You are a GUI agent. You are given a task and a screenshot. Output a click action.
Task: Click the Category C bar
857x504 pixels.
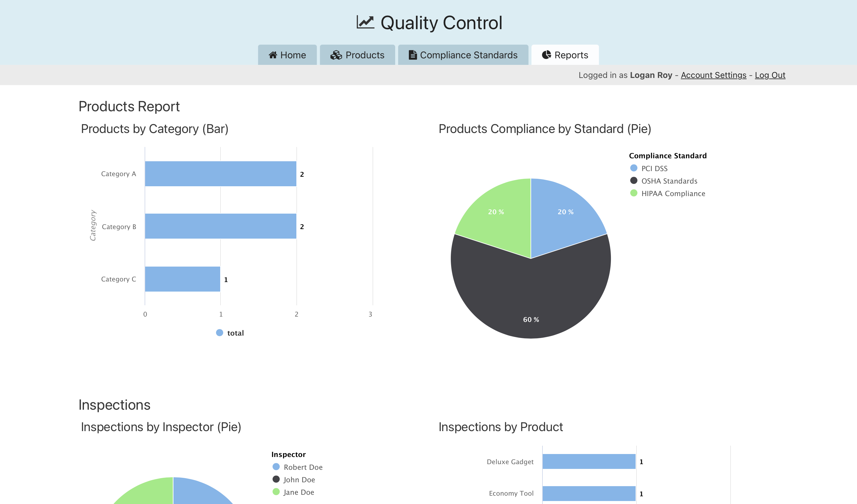point(183,279)
